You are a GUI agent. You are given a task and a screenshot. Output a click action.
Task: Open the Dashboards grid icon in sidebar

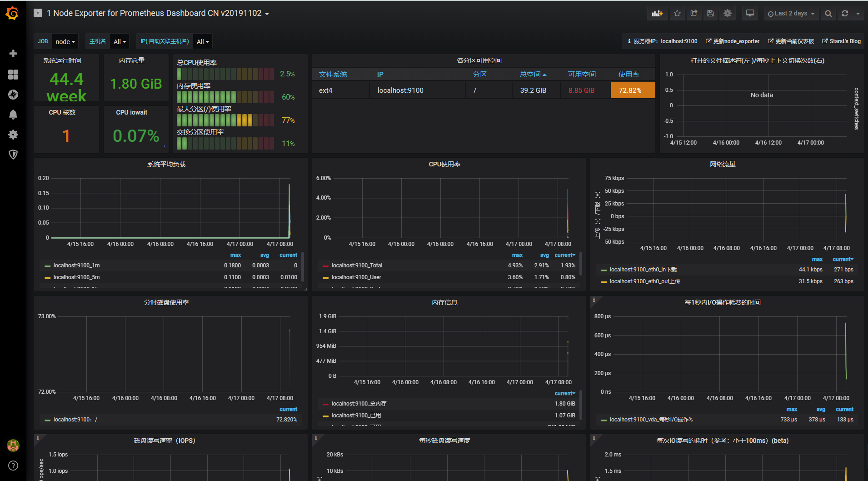pyautogui.click(x=13, y=75)
